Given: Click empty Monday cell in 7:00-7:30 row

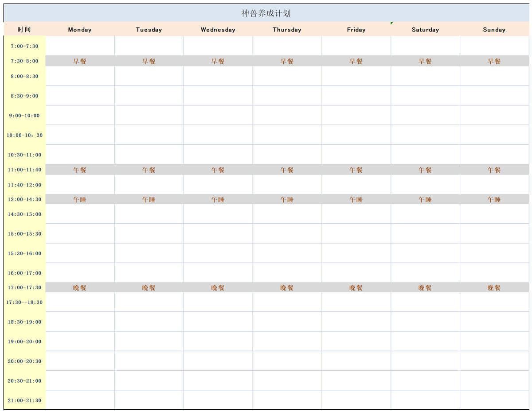Looking at the screenshot, I should (80, 46).
